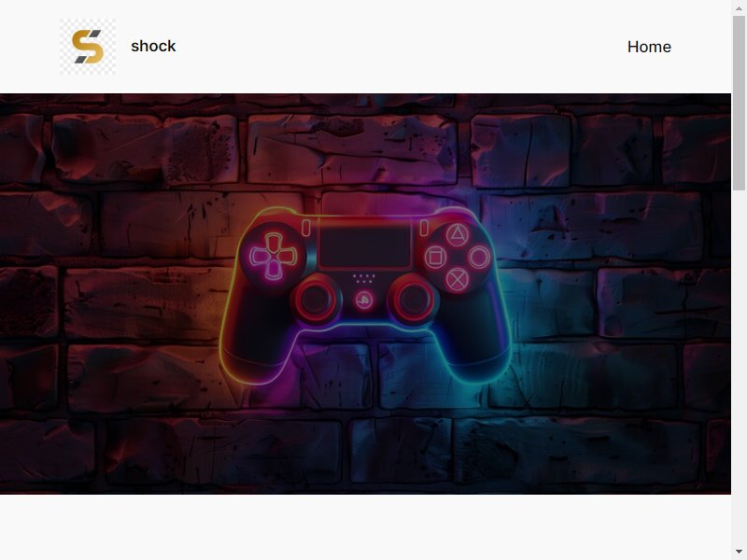Click the controller's dark touchpad area
Image resolution: width=747 pixels, height=560 pixels.
(365, 246)
